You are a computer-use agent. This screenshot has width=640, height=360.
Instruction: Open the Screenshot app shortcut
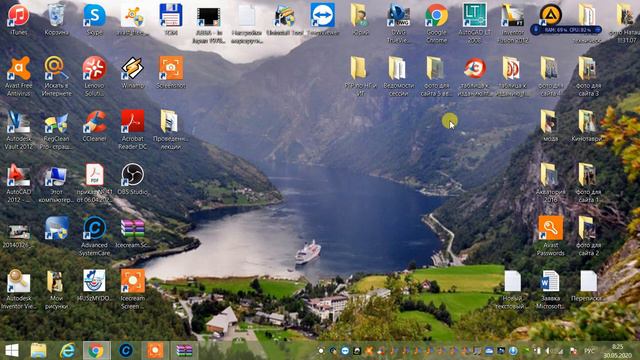pos(171,73)
